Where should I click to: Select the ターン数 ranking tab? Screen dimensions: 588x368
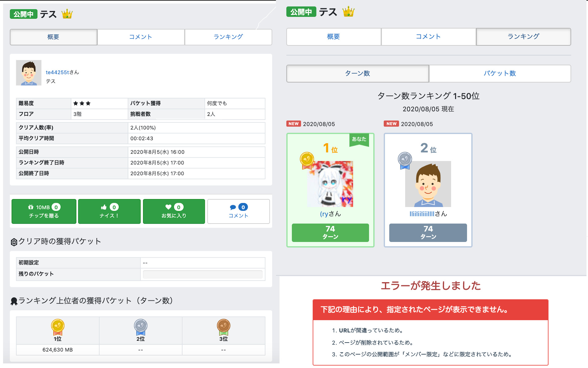pos(357,74)
